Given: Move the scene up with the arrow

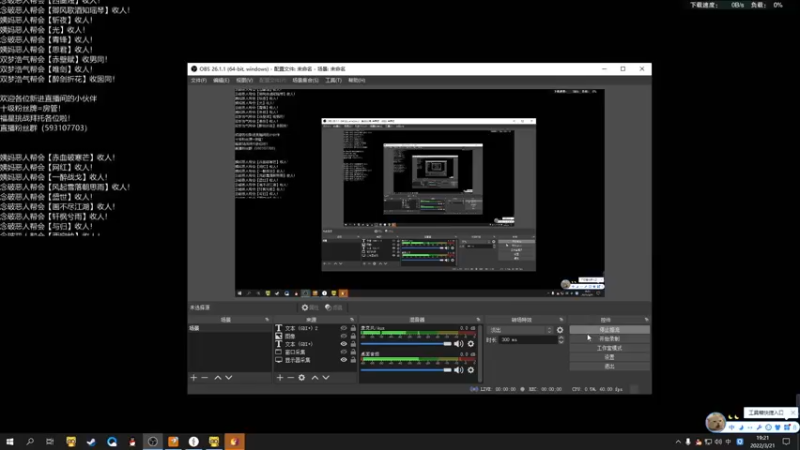Looking at the screenshot, I should 217,378.
